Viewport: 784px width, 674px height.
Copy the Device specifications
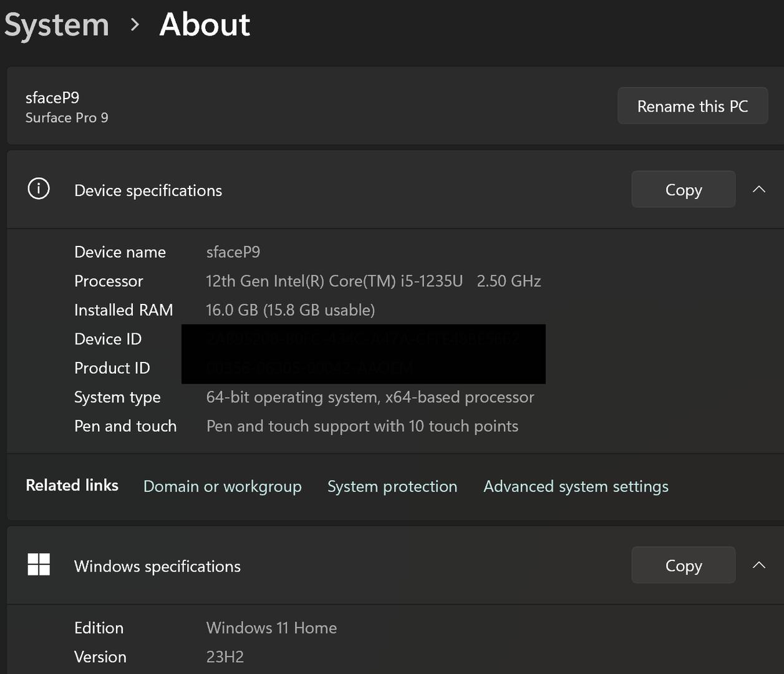tap(684, 189)
